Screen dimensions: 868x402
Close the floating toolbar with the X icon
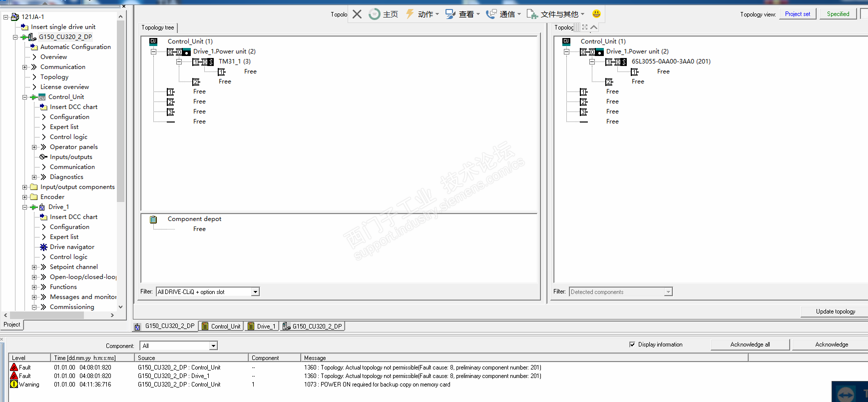point(357,14)
